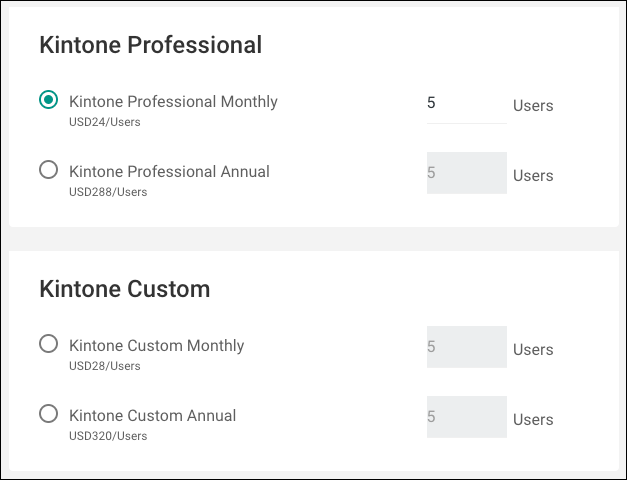Viewport: 627px width, 480px height.
Task: Click the USD320/Users price text
Action: 108,436
